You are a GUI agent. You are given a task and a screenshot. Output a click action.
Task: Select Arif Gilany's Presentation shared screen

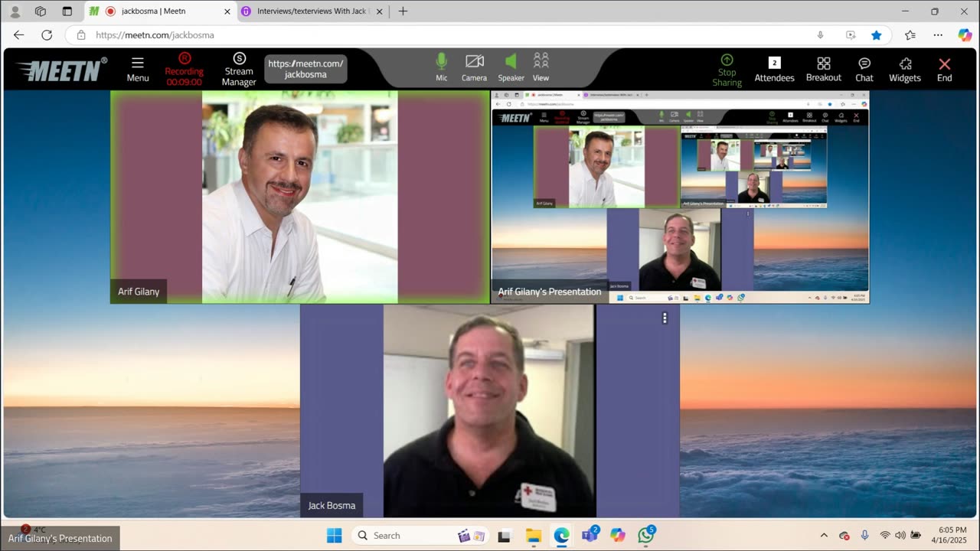[680, 197]
